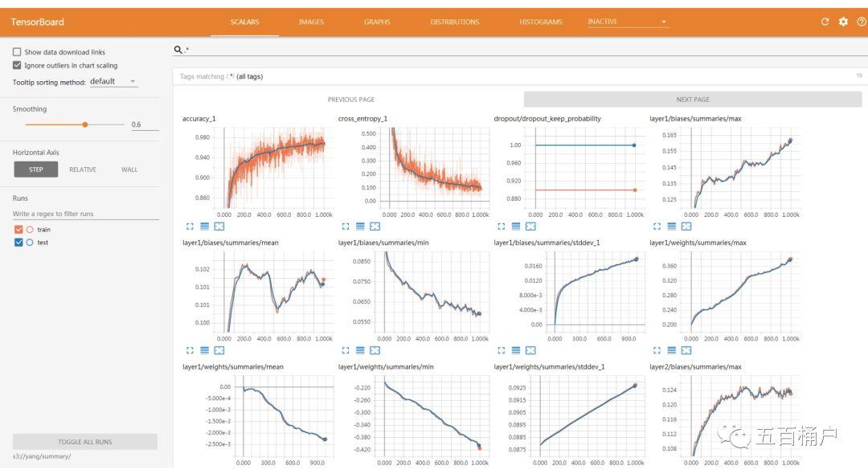Fit domain on dropout_keep_probability chart

[530, 227]
